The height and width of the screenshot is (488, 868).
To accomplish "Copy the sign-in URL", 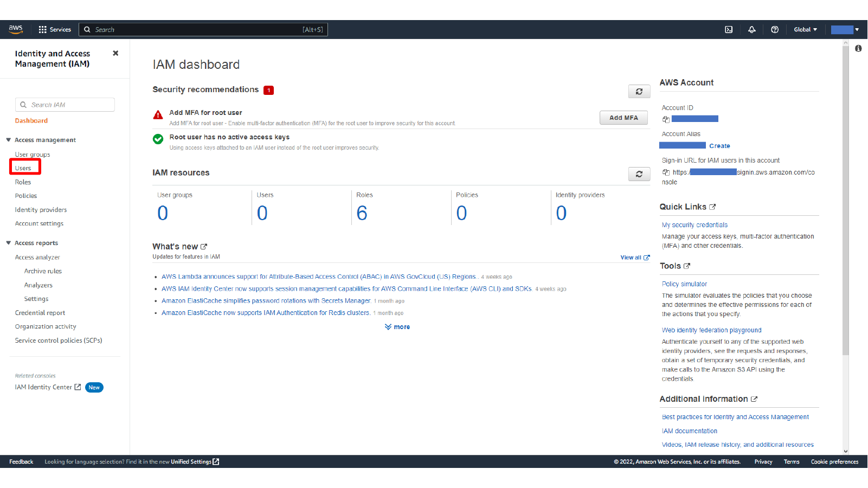I will point(666,172).
